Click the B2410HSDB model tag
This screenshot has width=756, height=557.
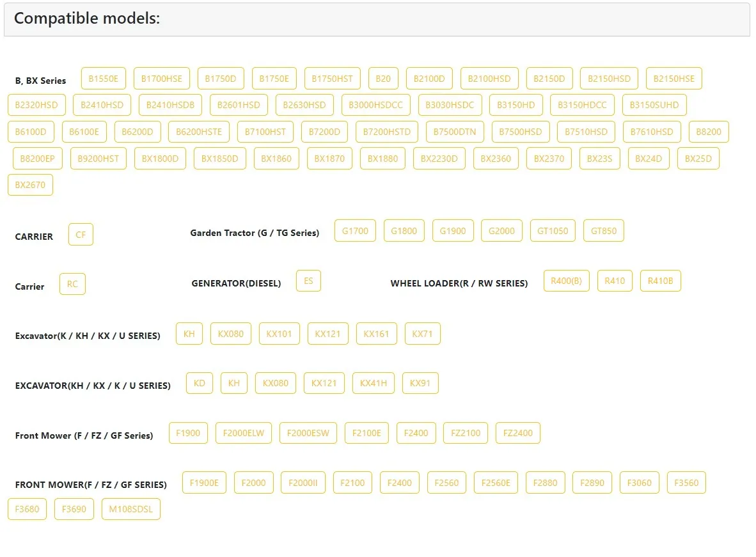tap(170, 105)
